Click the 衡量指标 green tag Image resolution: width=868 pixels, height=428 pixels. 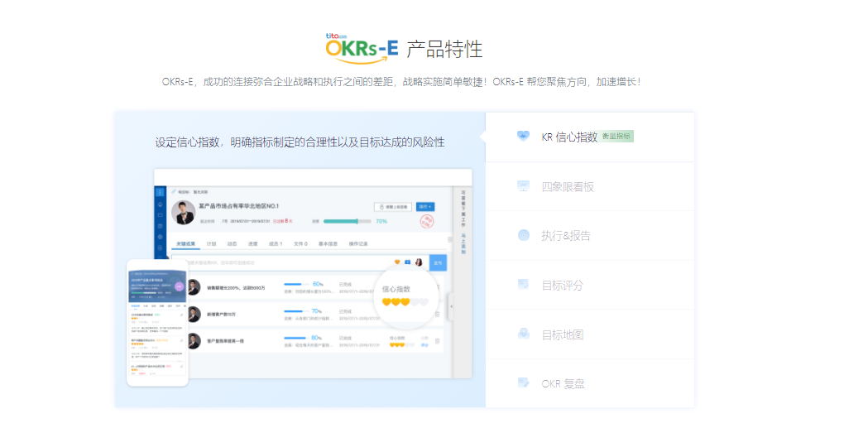616,137
